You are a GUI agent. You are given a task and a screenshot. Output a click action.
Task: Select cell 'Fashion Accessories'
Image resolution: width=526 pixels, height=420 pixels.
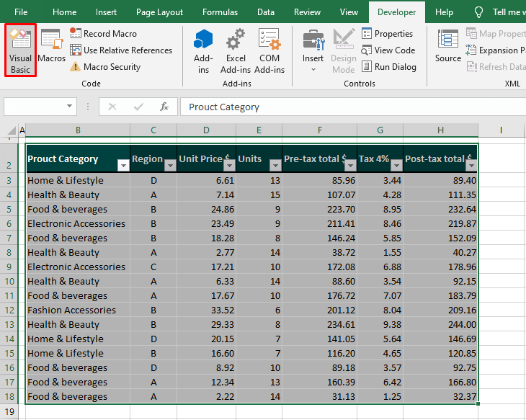point(78,310)
